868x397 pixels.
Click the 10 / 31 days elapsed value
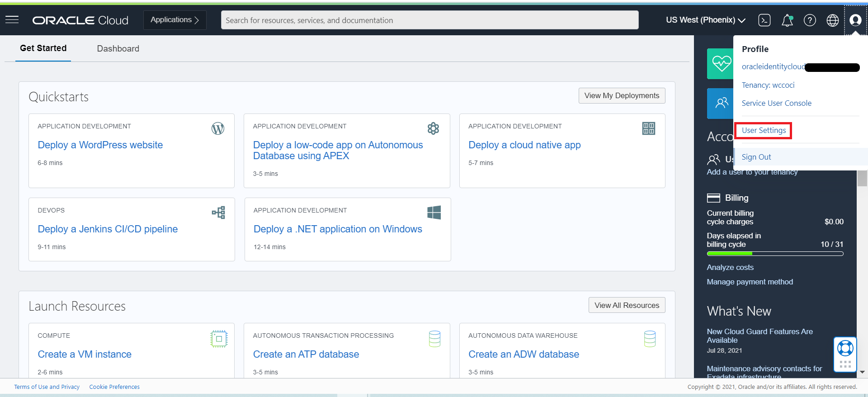[832, 244]
